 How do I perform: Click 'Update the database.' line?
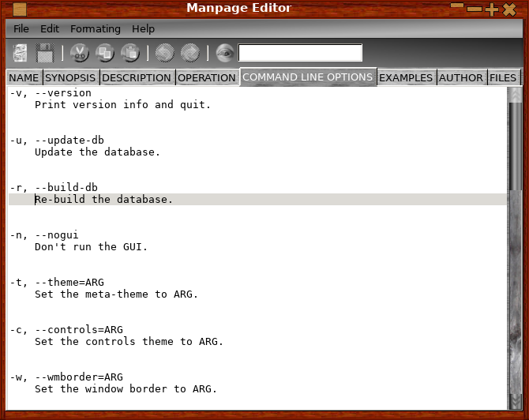[97, 152]
